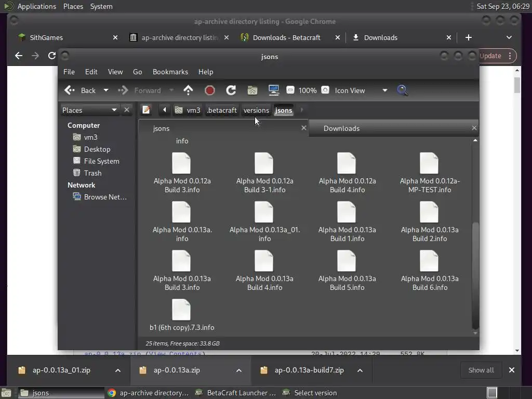Select Alpha Mod 0.0.13a Build 3.info file
Viewport: 532px width, 399px height.
[182, 271]
